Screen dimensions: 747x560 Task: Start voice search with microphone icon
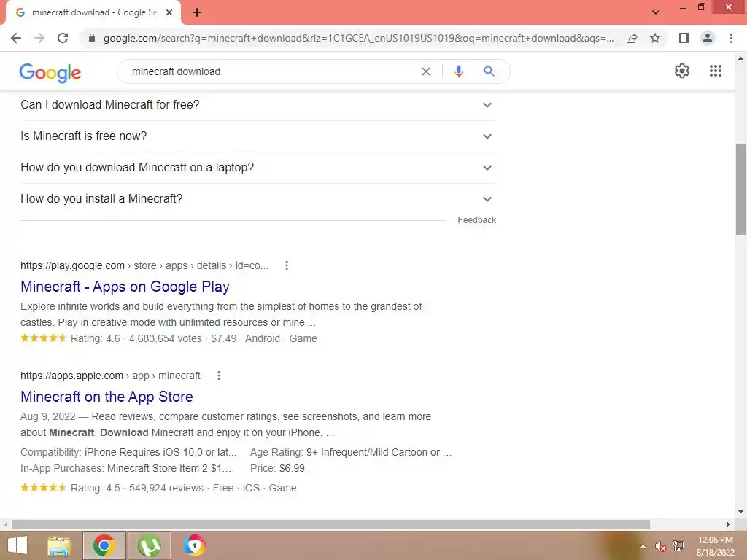(459, 71)
